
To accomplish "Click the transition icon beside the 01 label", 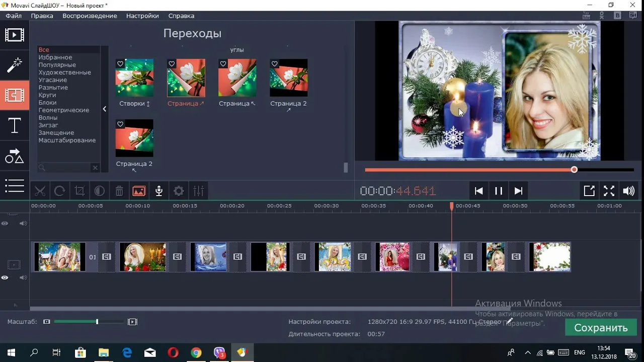I will pos(107,257).
